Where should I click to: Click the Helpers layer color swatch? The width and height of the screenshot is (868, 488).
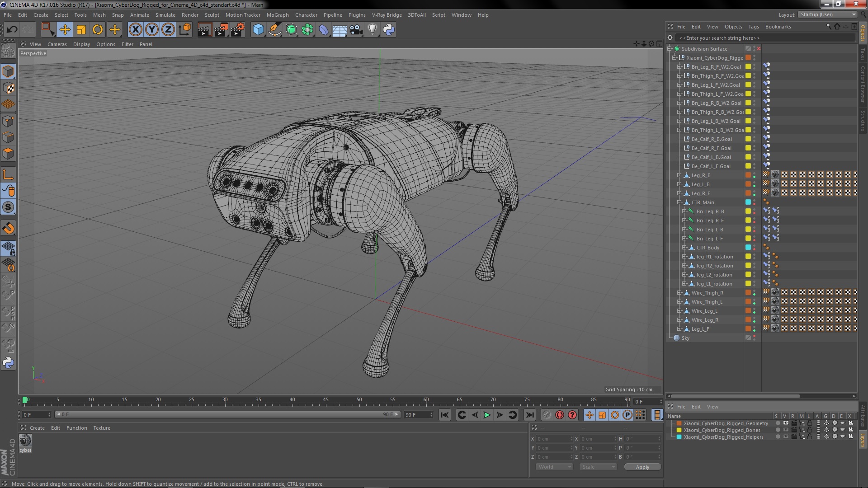tap(679, 437)
